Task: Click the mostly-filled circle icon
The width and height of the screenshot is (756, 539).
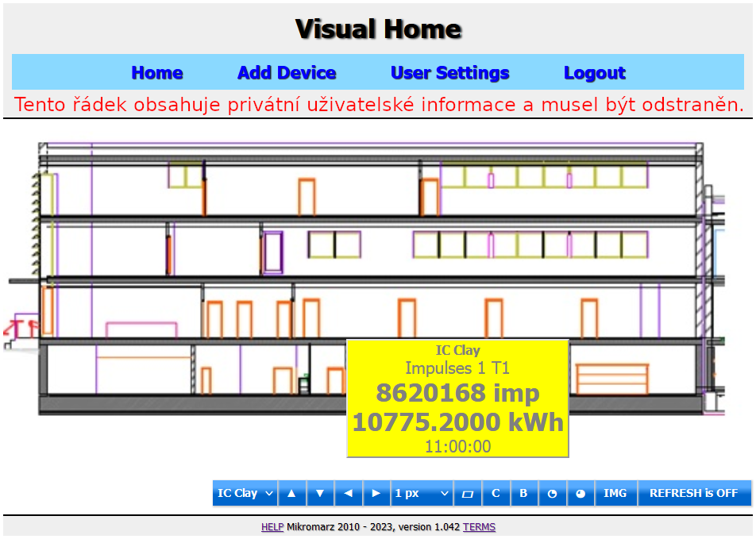Action: click(581, 493)
